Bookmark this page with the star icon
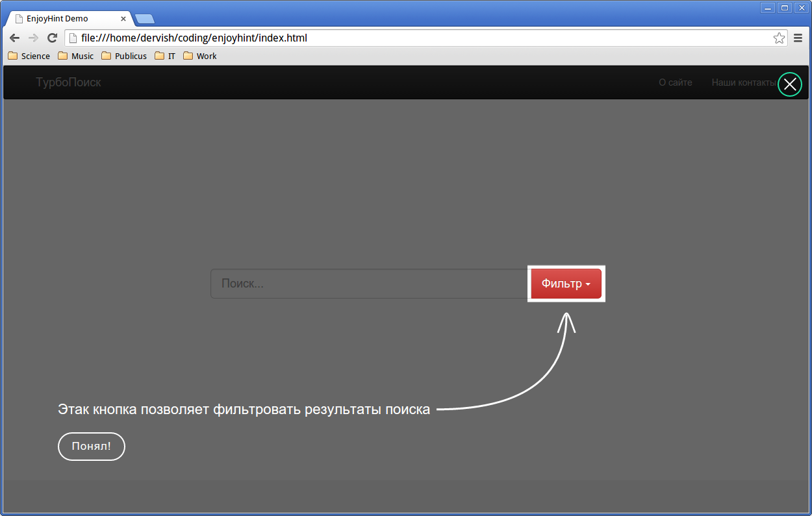 pyautogui.click(x=779, y=38)
